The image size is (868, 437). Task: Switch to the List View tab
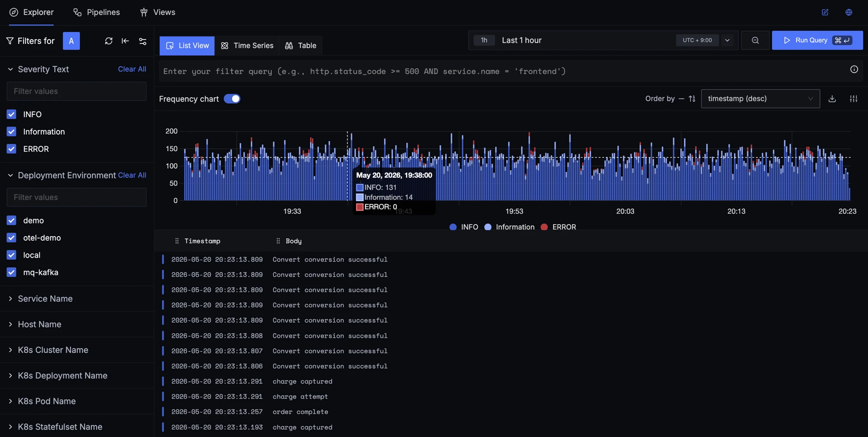click(187, 46)
